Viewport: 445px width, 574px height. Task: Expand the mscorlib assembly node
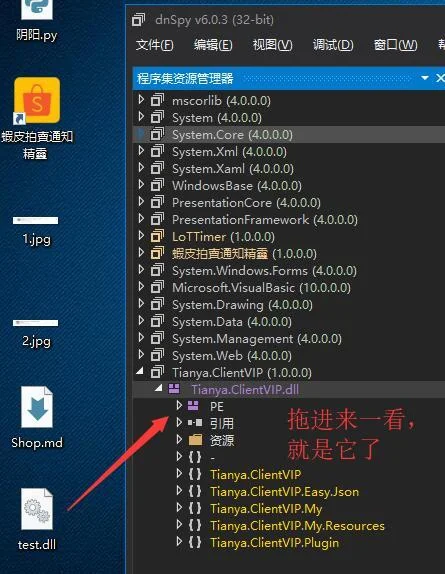[x=141, y=100]
